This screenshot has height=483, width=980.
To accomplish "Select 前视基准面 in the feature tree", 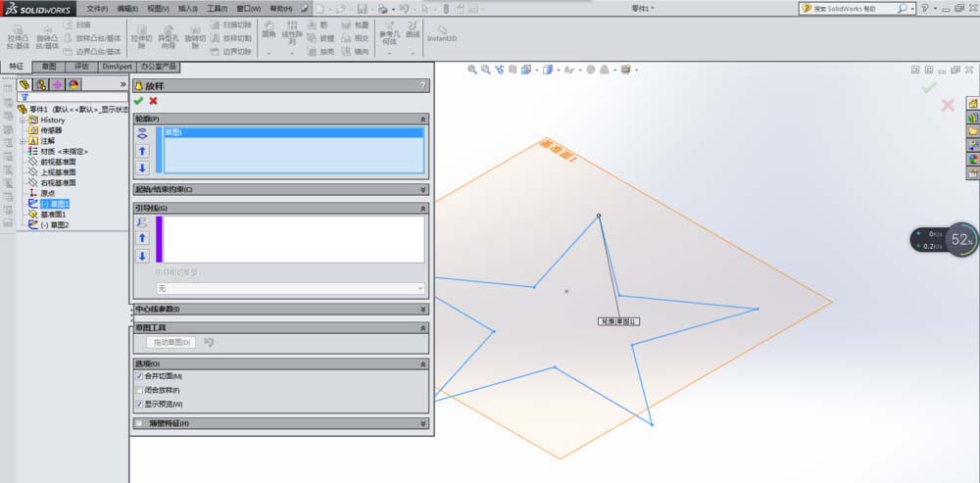I will pos(58,162).
